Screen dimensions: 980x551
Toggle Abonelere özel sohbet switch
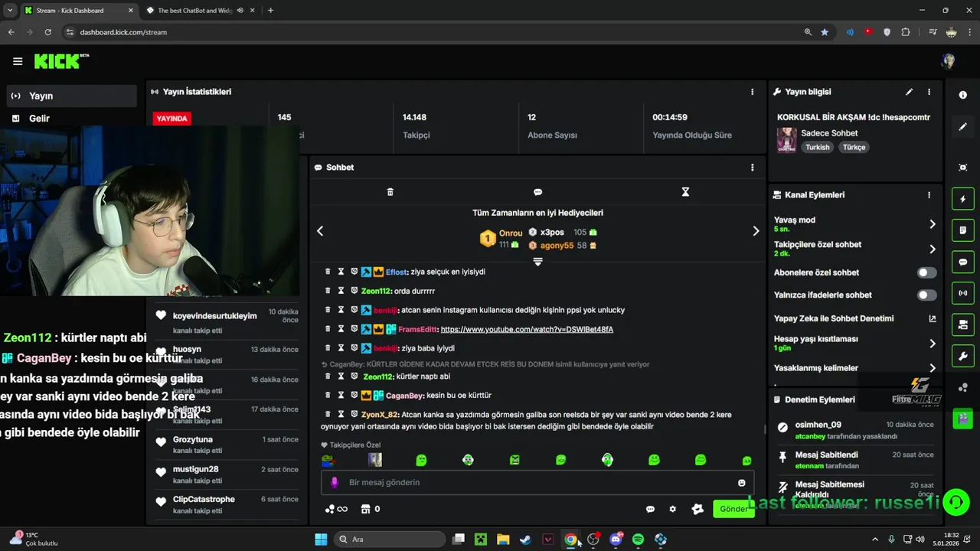(926, 272)
